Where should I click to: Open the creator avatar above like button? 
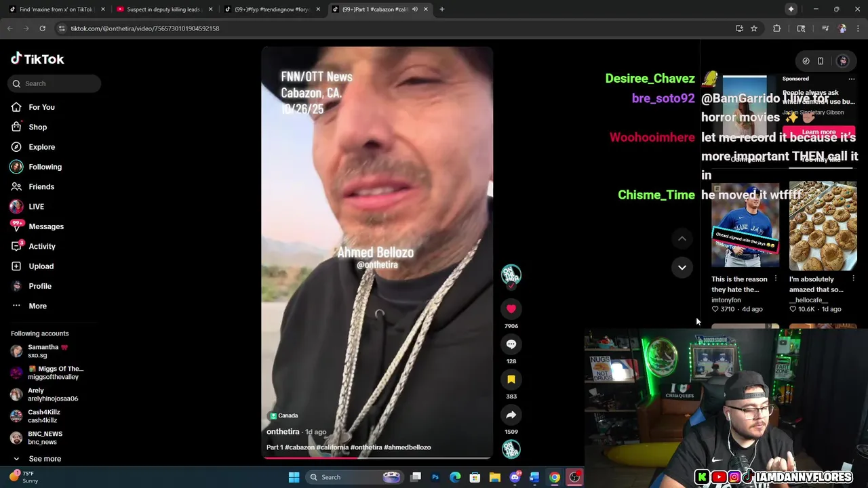(x=511, y=274)
